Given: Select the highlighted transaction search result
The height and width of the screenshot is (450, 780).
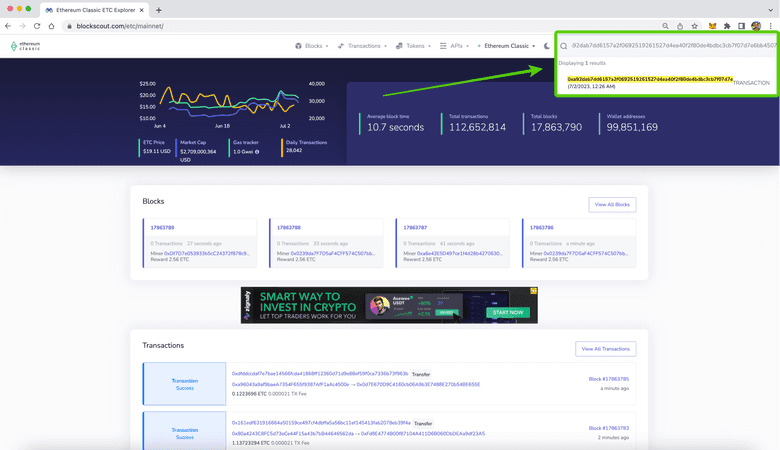Looking at the screenshot, I should tap(650, 79).
